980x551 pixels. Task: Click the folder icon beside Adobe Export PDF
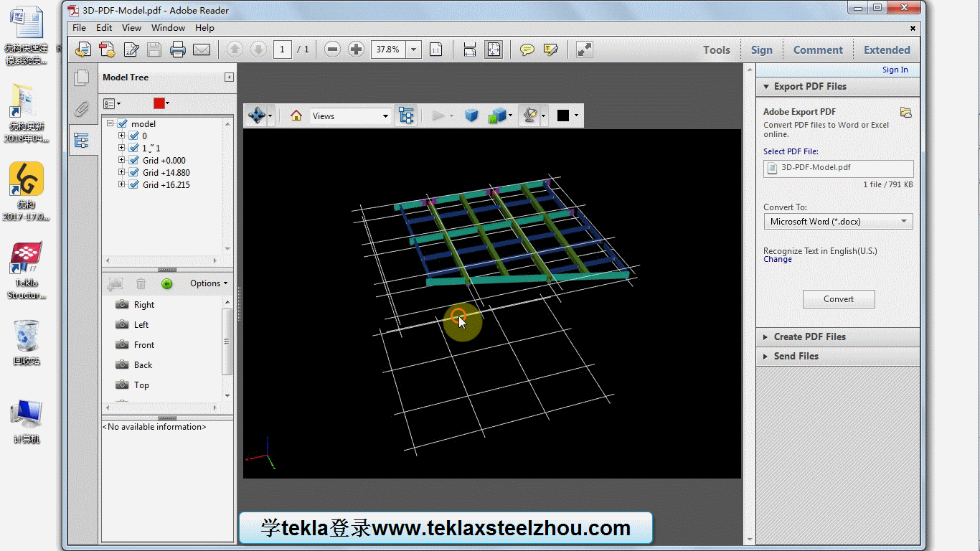906,113
